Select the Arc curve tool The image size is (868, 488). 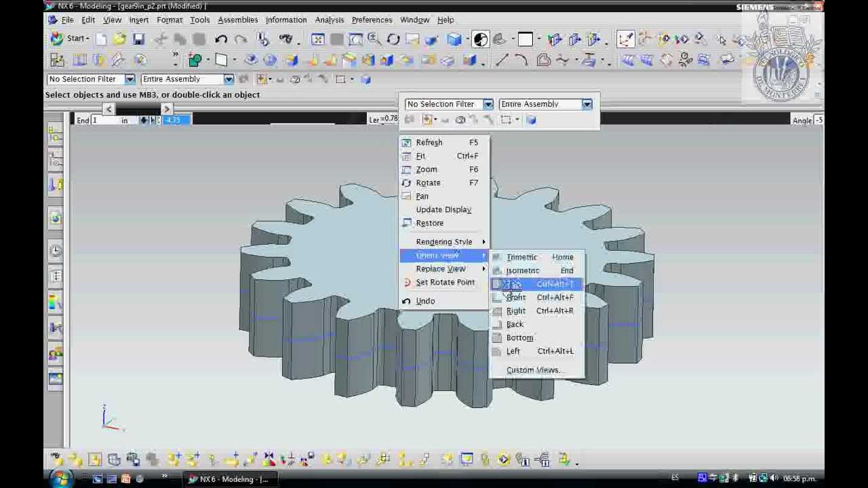pyautogui.click(x=521, y=60)
